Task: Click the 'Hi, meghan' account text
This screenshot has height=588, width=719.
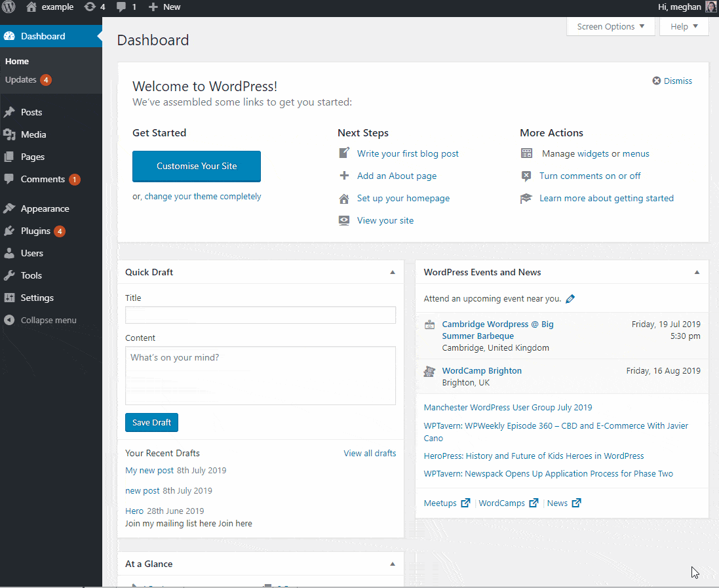Action: point(679,7)
